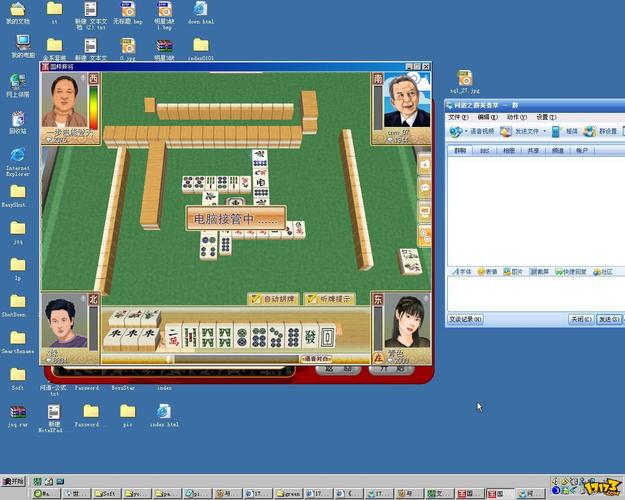Click the 短信 SMS phone icon

556,131
